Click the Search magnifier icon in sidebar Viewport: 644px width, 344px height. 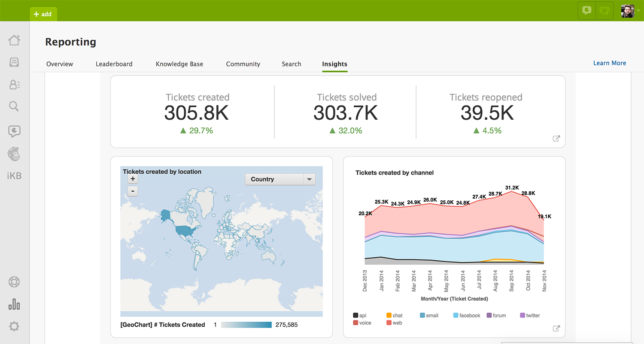point(14,106)
